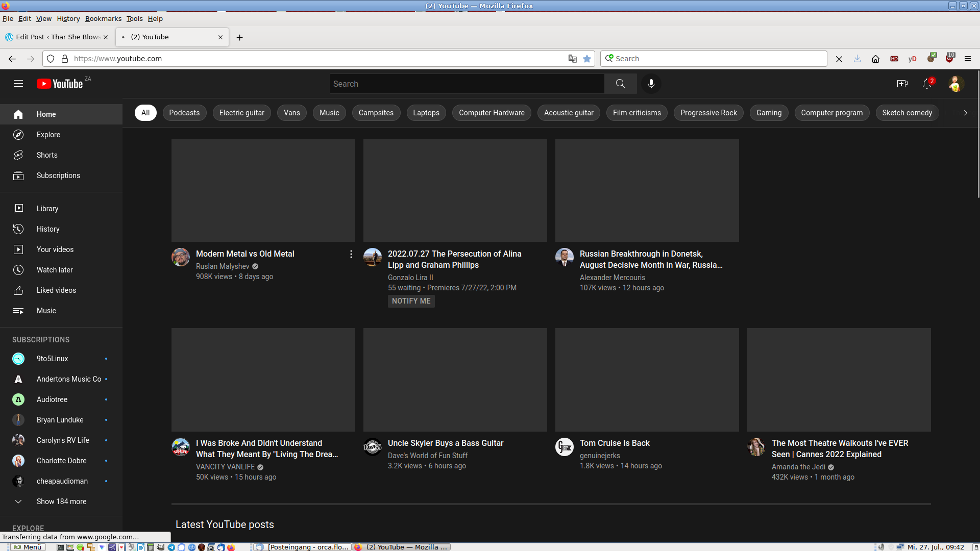This screenshot has width=980, height=551.
Task: Open the Bookmarks menu
Action: point(103,18)
